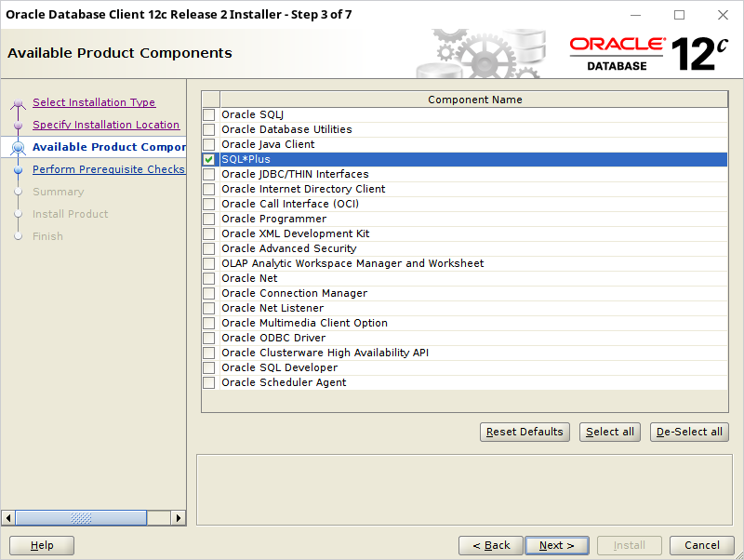Select Oracle Multimedia Client Option row text
This screenshot has height=560, width=744.
pyautogui.click(x=305, y=323)
